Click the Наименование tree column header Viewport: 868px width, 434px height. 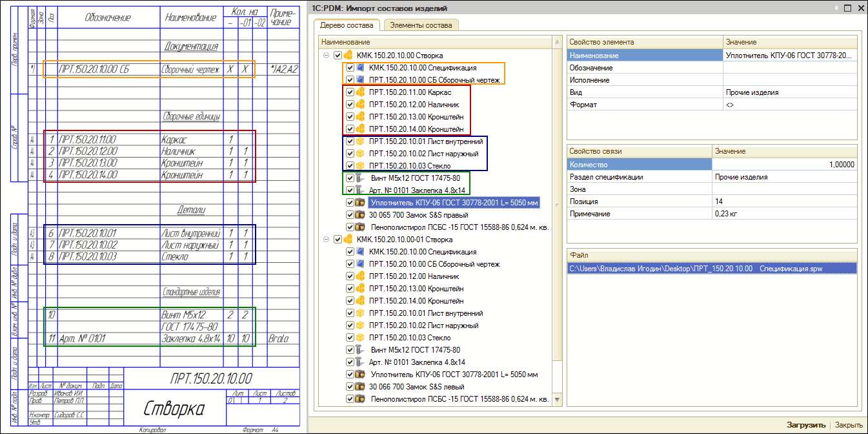pyautogui.click(x=436, y=42)
